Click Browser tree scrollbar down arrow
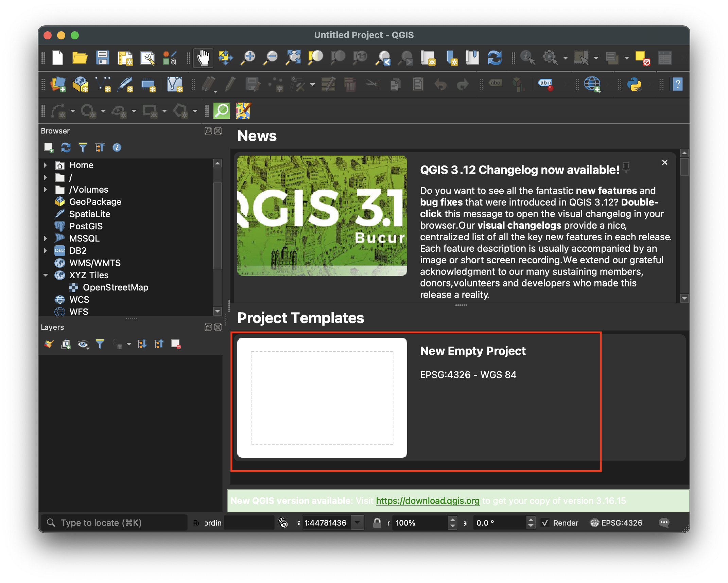The height and width of the screenshot is (583, 728). click(x=218, y=311)
